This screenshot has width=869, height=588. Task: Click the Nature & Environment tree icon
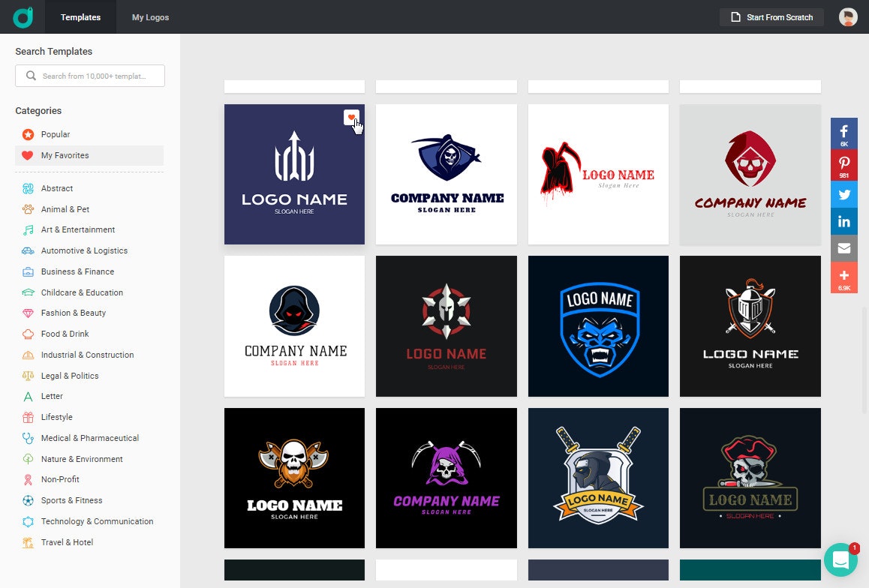pos(28,459)
